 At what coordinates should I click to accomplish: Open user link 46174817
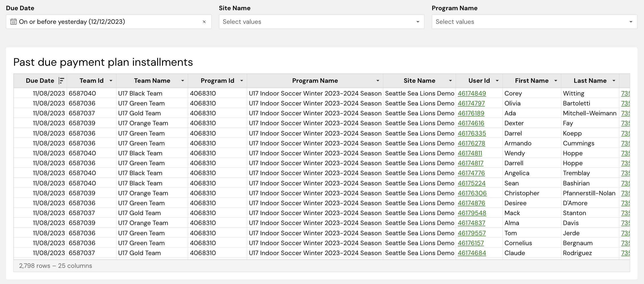[x=471, y=163]
